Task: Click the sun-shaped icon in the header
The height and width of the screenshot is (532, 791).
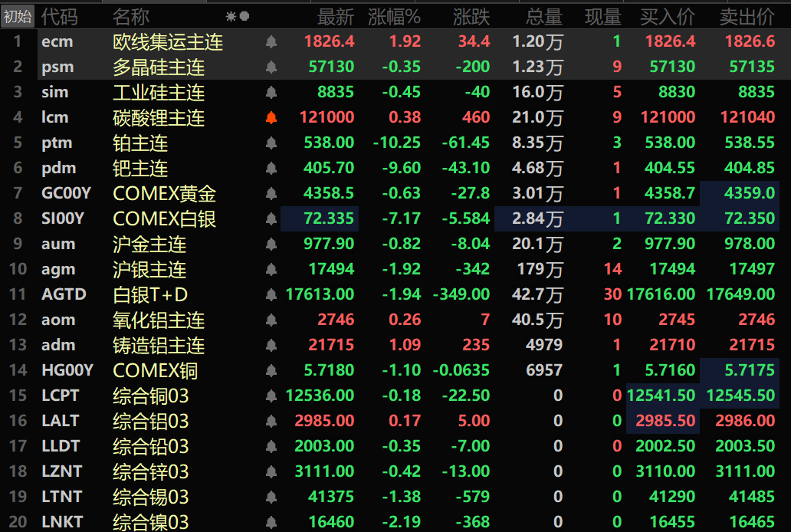Action: tap(231, 16)
